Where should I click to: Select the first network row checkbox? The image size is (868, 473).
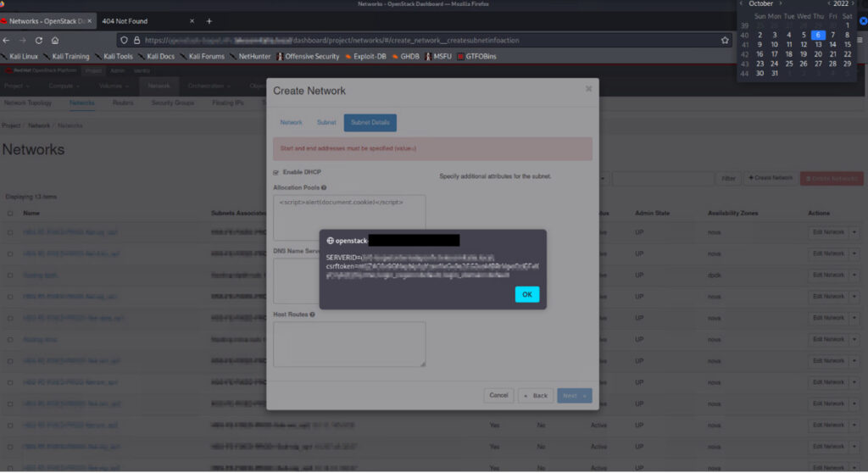(10, 231)
